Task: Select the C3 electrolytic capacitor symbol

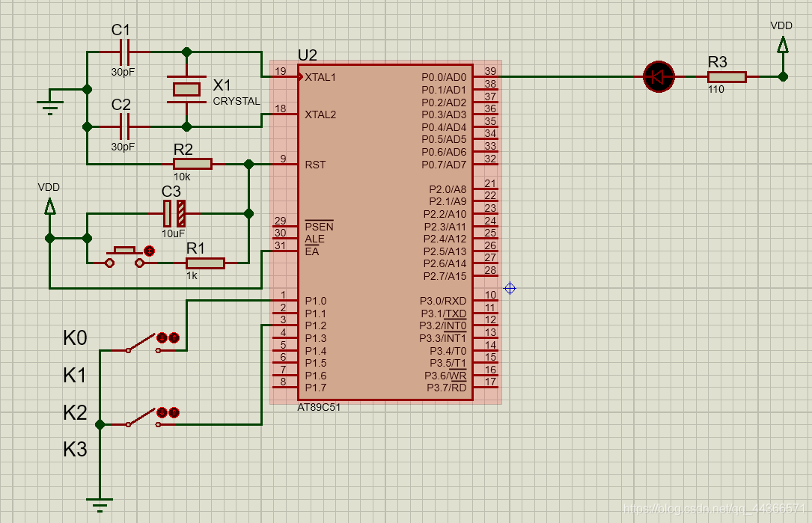Action: pyautogui.click(x=174, y=213)
